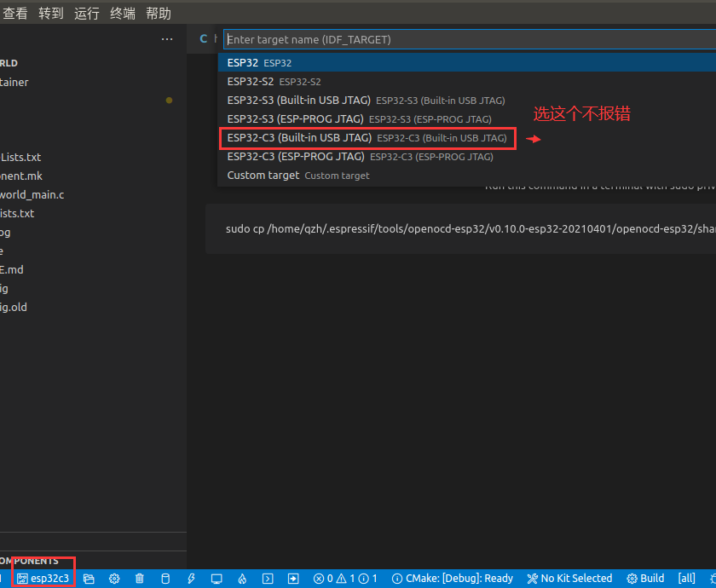Open errors and warnings count in status bar
The height and width of the screenshot is (588, 716).
[345, 579]
